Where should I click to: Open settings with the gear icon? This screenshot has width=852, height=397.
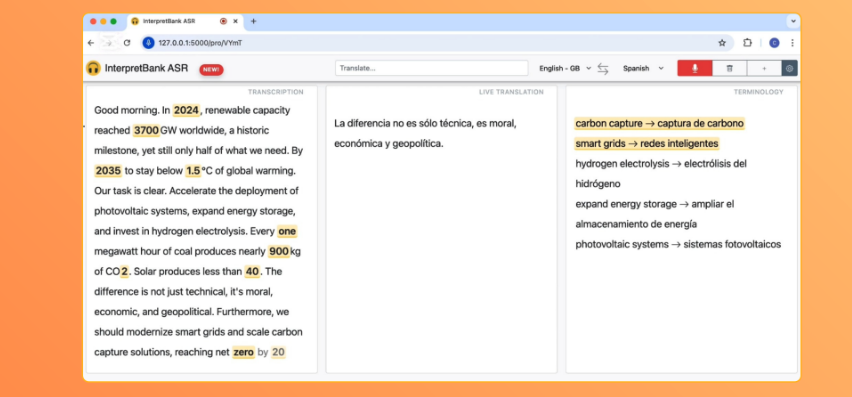pos(790,68)
